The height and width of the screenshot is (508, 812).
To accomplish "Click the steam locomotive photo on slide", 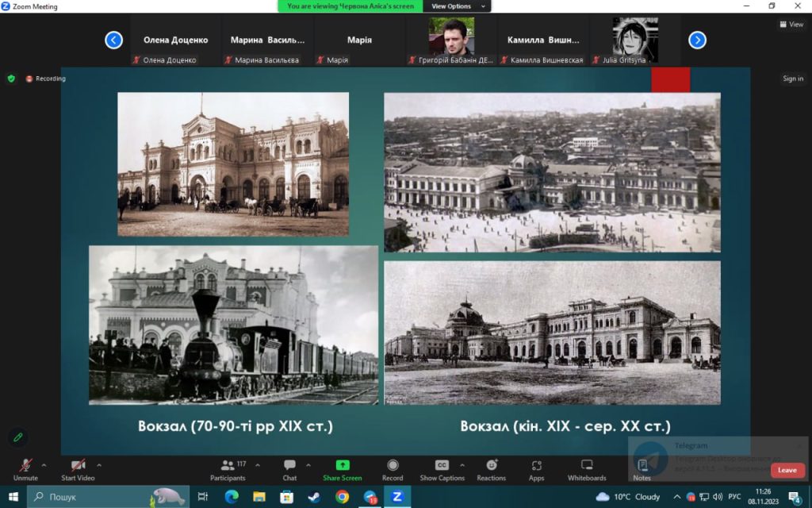I will pyautogui.click(x=234, y=325).
